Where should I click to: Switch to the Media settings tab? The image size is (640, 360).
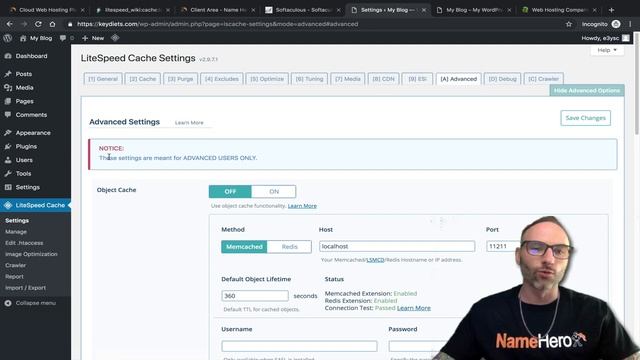348,79
